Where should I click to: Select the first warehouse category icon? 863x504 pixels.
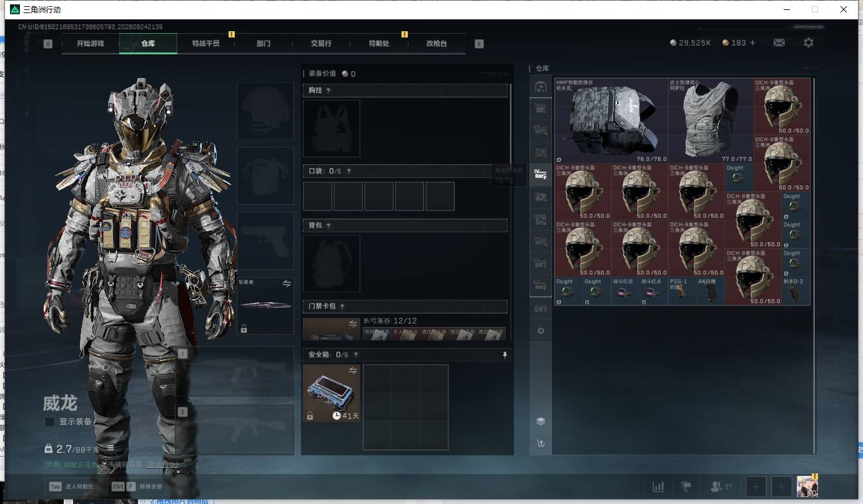541,87
